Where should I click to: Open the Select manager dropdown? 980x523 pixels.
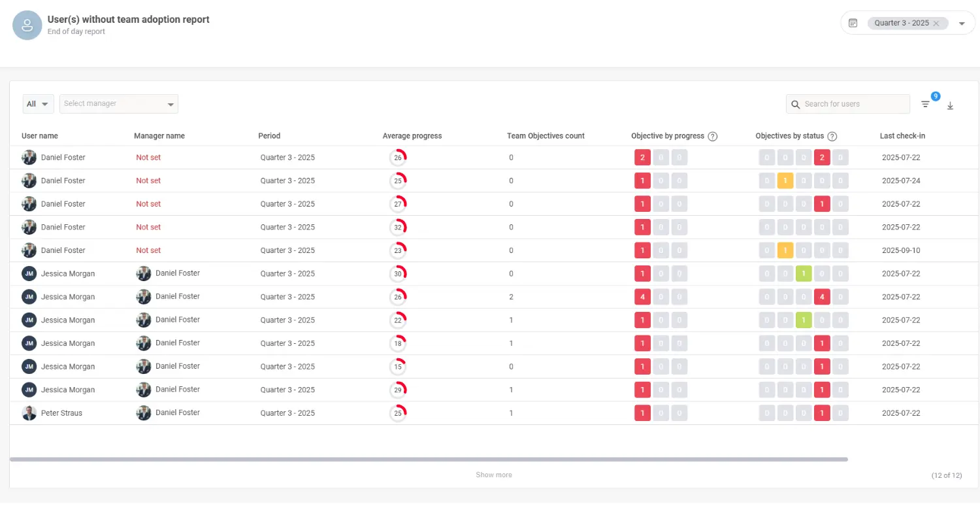click(118, 103)
